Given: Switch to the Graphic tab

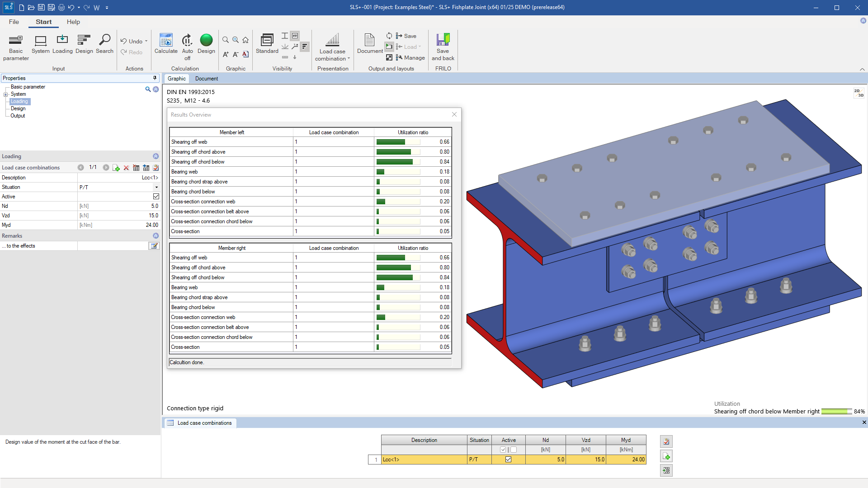Looking at the screenshot, I should [177, 79].
